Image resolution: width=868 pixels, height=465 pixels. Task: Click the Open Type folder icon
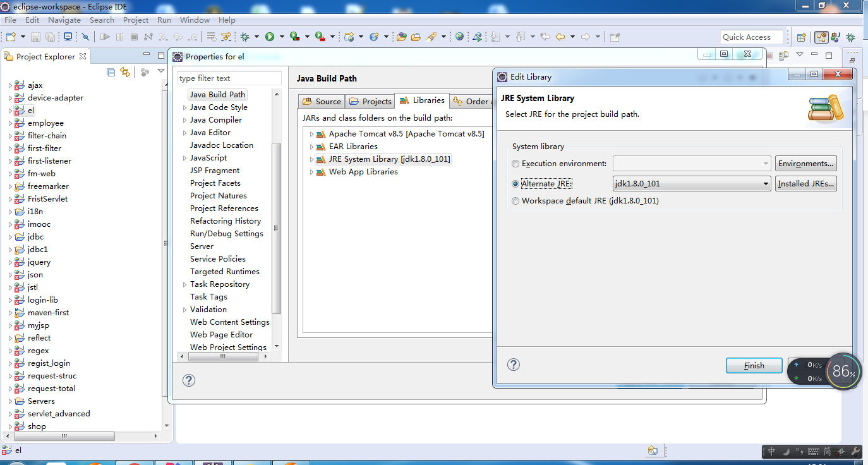pyautogui.click(x=401, y=37)
